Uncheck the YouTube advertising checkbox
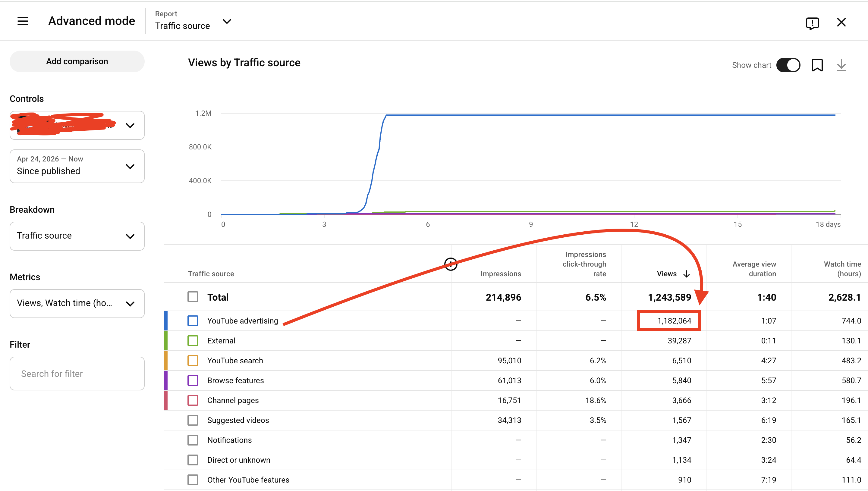The height and width of the screenshot is (491, 868). pyautogui.click(x=193, y=321)
